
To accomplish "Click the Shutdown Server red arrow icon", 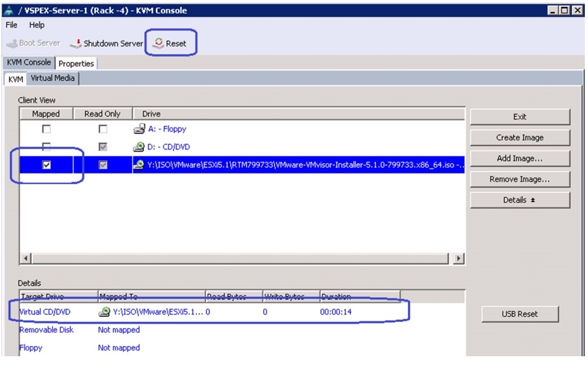I will [x=76, y=43].
